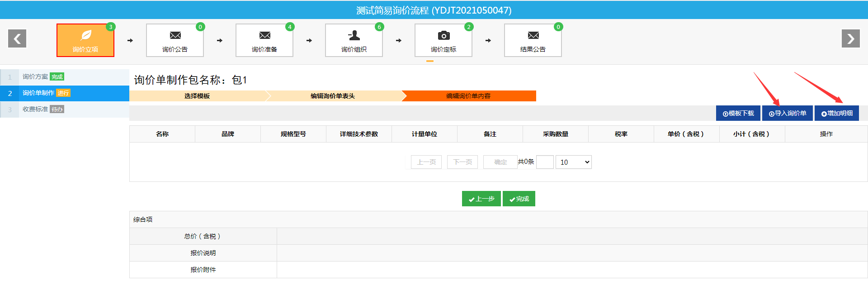Go to the 编辑询价单表头 wizard step
The image size is (868, 295).
(333, 96)
